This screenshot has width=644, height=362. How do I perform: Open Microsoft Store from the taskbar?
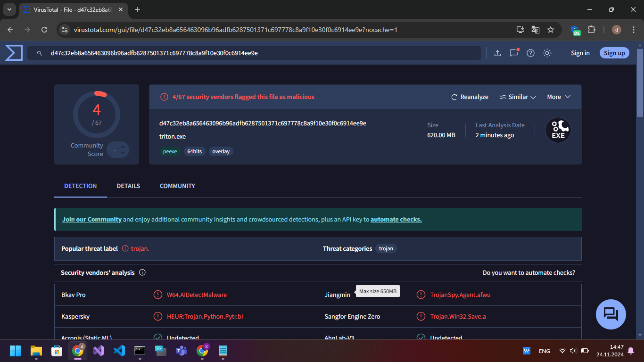57,351
